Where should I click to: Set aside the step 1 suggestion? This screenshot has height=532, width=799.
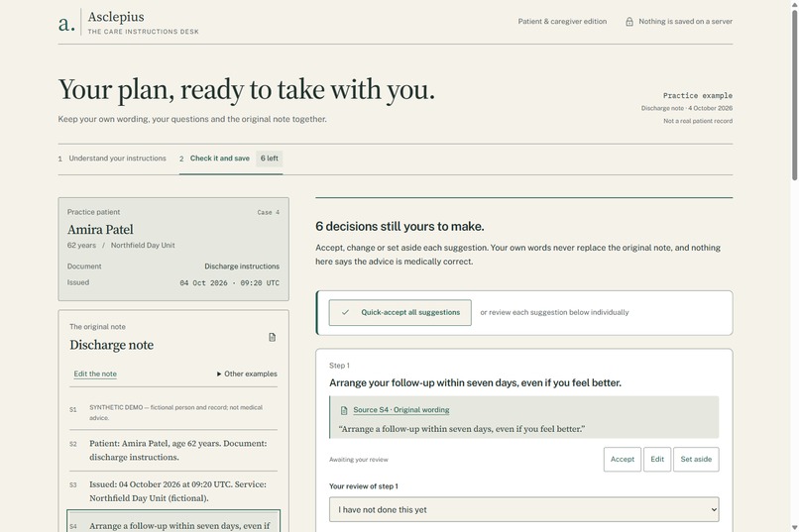(696, 460)
